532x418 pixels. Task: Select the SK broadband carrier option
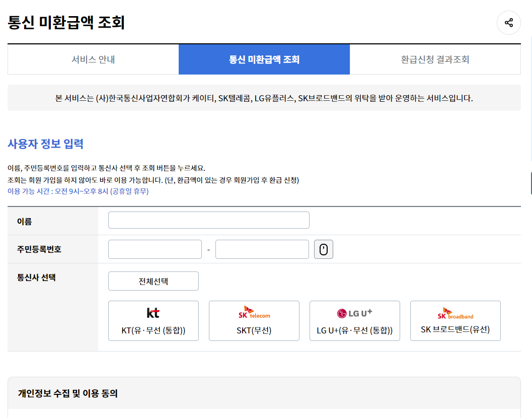455,320
